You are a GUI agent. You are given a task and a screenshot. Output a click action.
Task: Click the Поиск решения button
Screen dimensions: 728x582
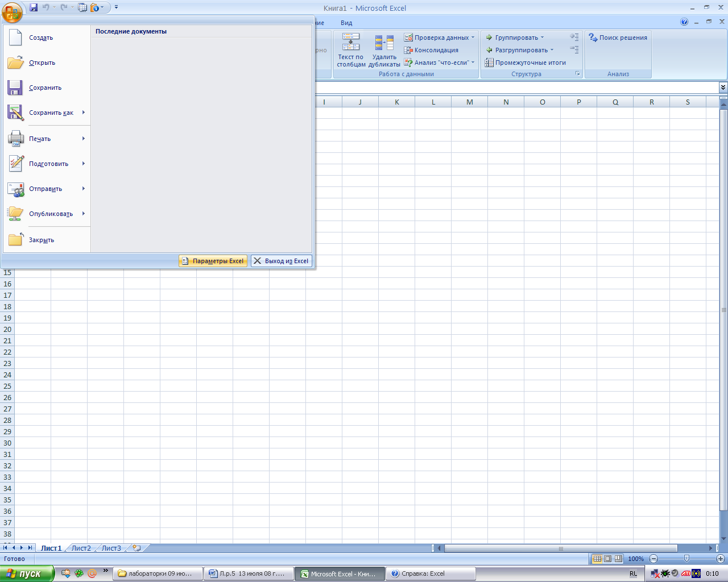tap(618, 38)
